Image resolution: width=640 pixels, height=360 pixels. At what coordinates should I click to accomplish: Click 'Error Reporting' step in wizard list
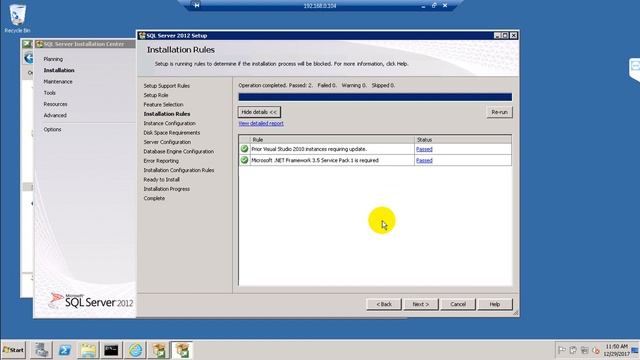(x=161, y=161)
